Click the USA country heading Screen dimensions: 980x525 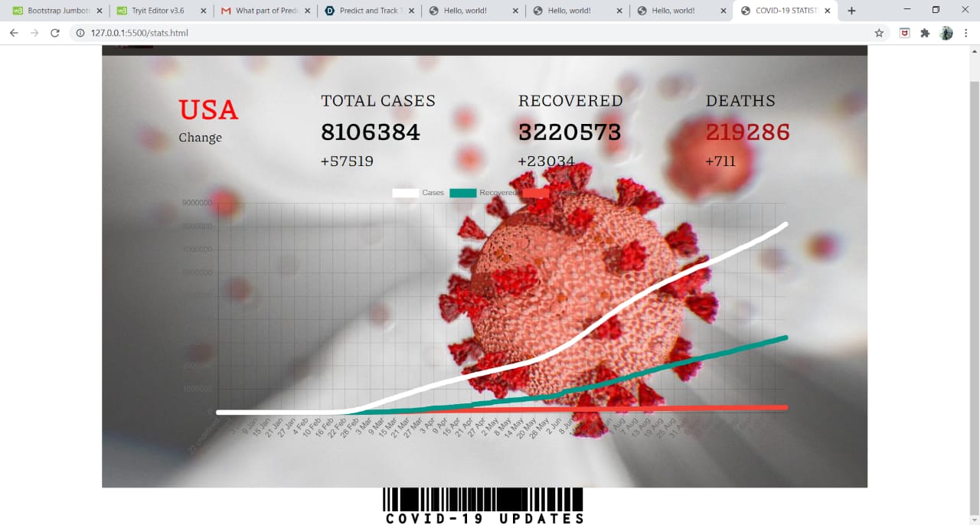point(208,110)
